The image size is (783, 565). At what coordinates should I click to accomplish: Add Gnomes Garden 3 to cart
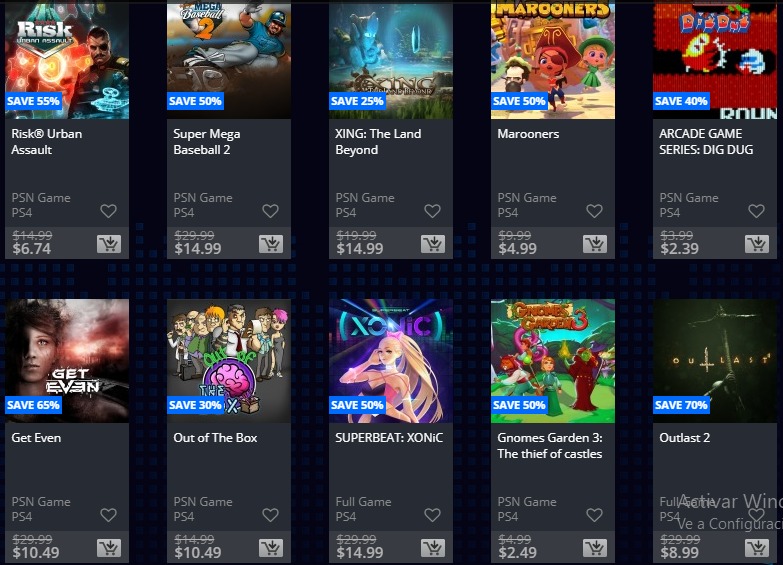(x=595, y=548)
